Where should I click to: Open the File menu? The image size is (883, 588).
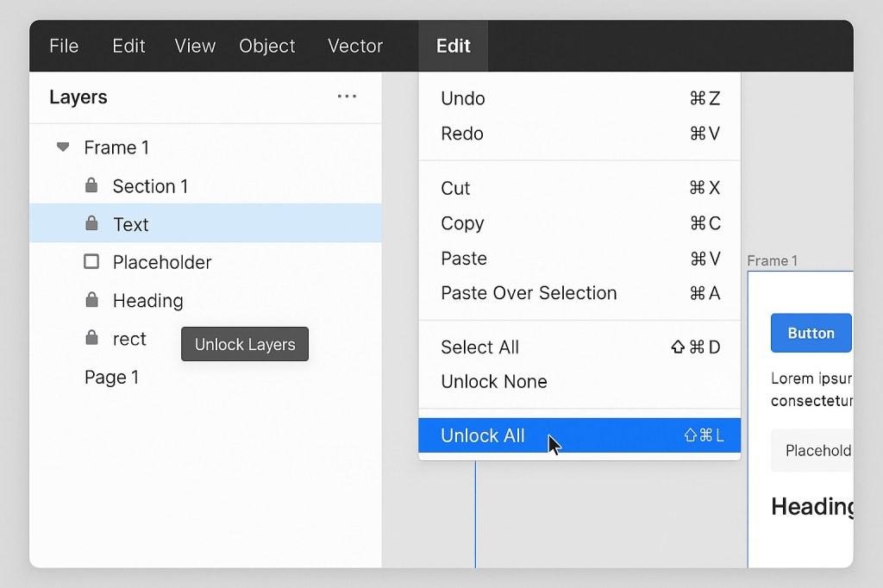64,46
